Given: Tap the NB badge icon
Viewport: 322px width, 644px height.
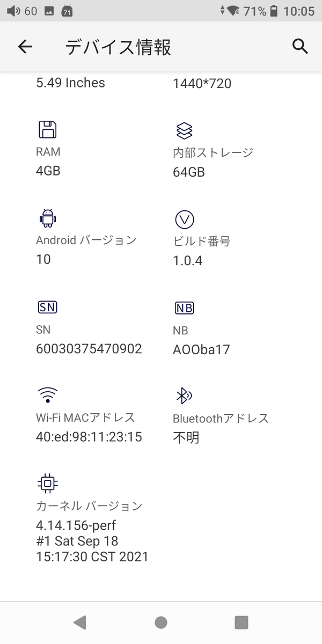Looking at the screenshot, I should click(185, 308).
